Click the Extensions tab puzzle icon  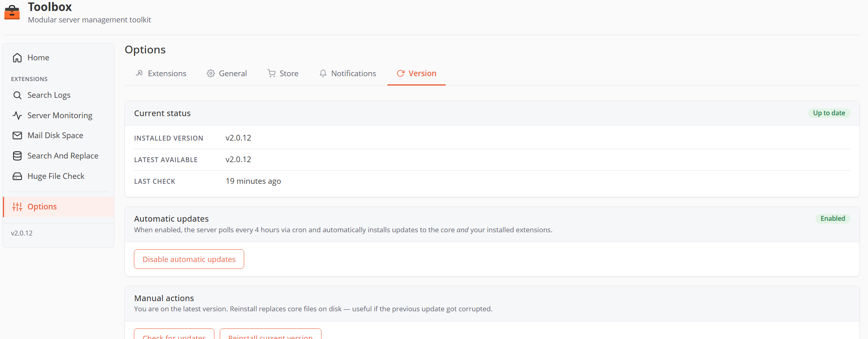point(139,73)
